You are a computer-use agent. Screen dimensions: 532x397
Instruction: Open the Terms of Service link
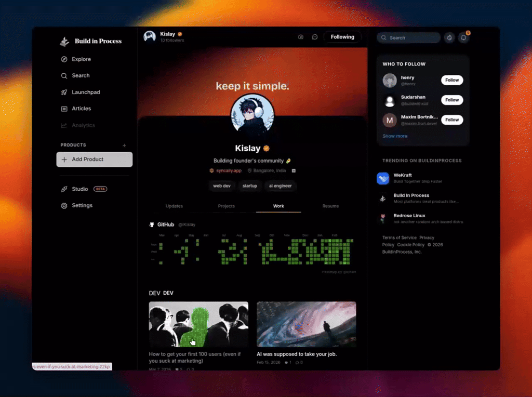(400, 237)
